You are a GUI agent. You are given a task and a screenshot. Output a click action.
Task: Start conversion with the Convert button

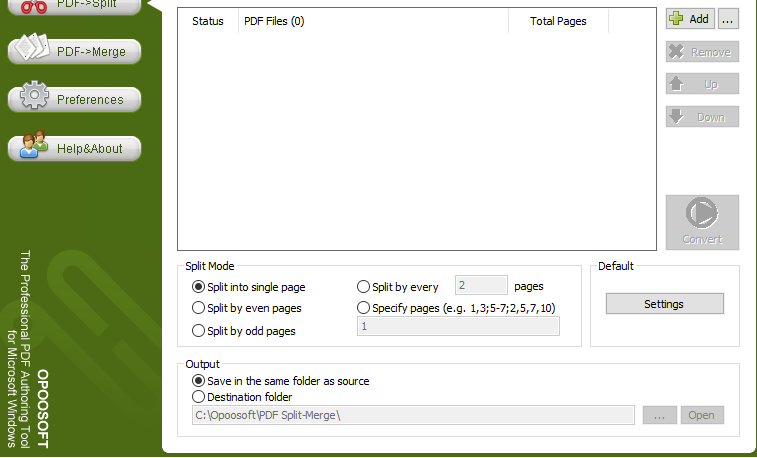tap(702, 222)
